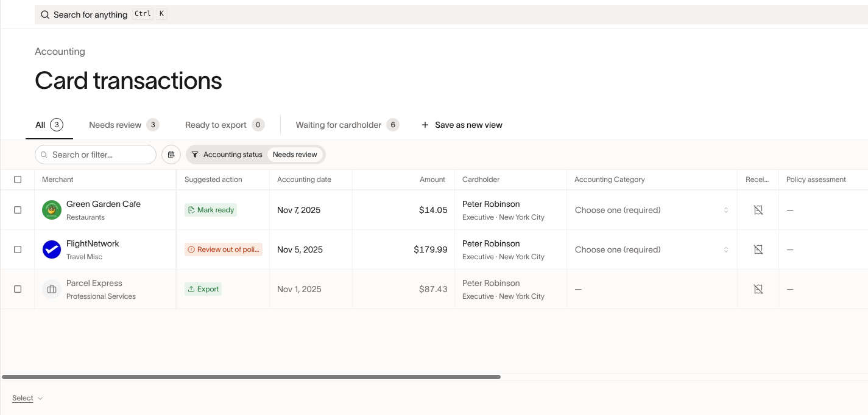Screen dimensions: 868x415
Task: Click the $14.05 amount
Action: click(x=433, y=210)
